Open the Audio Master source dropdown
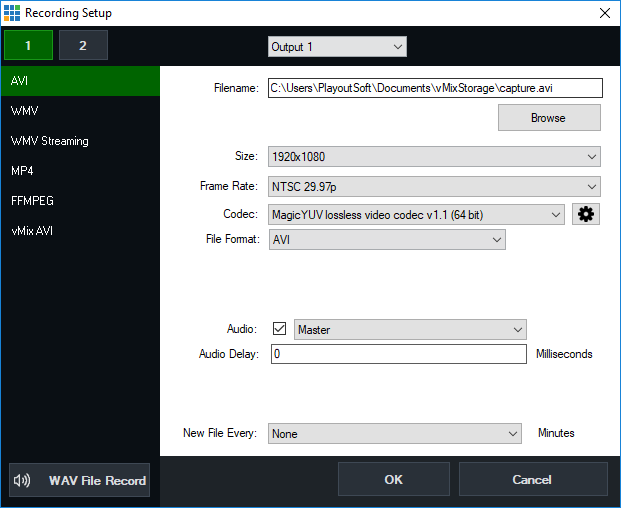 410,329
